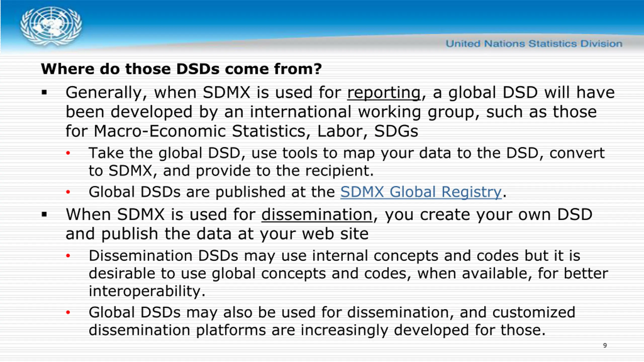Click the line 'Take the global DSD, use tools'
644x362 pixels.
click(347, 153)
